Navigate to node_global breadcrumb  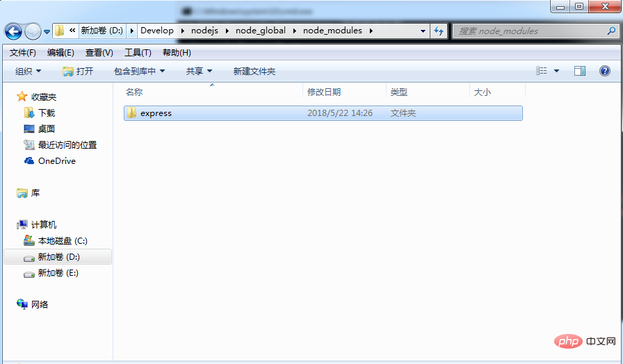point(261,31)
